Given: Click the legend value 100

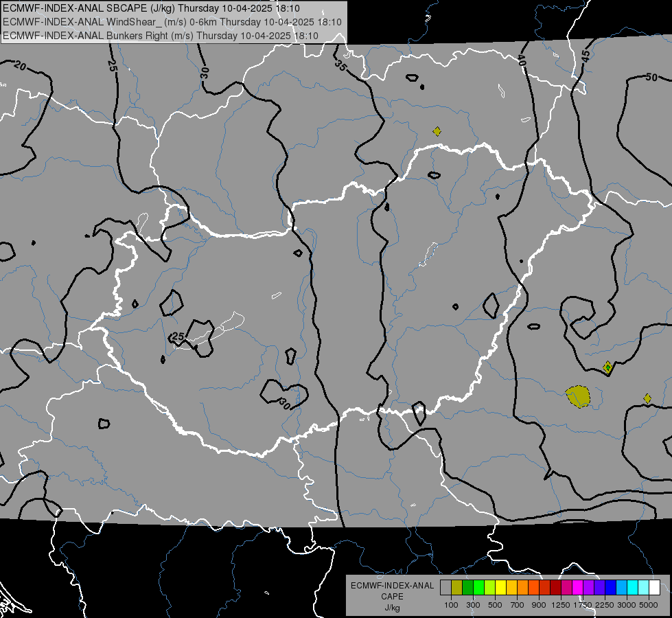Looking at the screenshot, I should point(451,605).
